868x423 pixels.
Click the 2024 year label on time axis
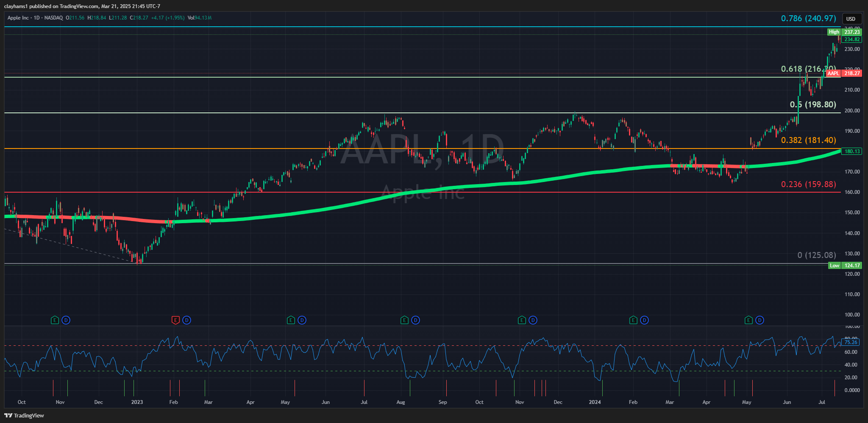(x=595, y=402)
